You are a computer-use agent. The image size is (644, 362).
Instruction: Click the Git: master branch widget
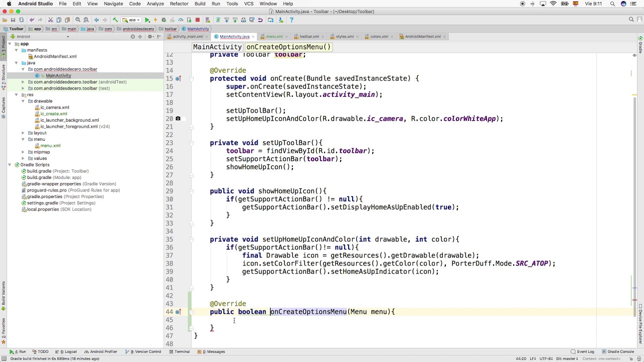click(x=567, y=358)
